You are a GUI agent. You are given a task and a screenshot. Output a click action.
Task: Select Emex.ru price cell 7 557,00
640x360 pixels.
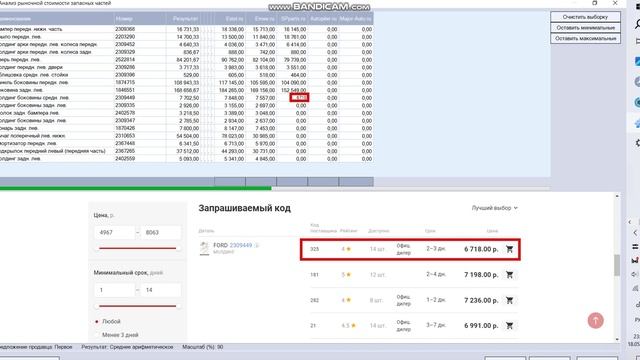261,98
